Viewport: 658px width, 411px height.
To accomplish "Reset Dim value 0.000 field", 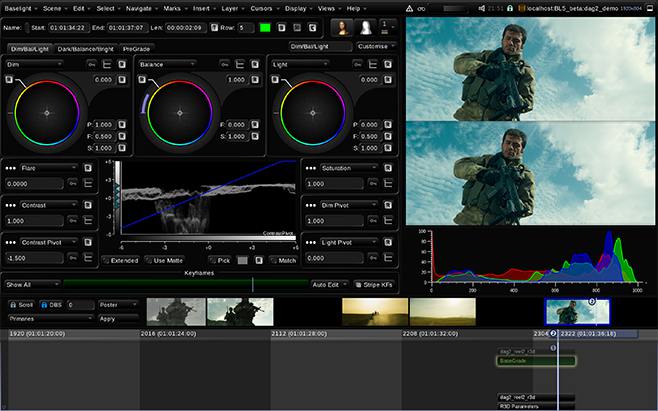I will (122, 79).
